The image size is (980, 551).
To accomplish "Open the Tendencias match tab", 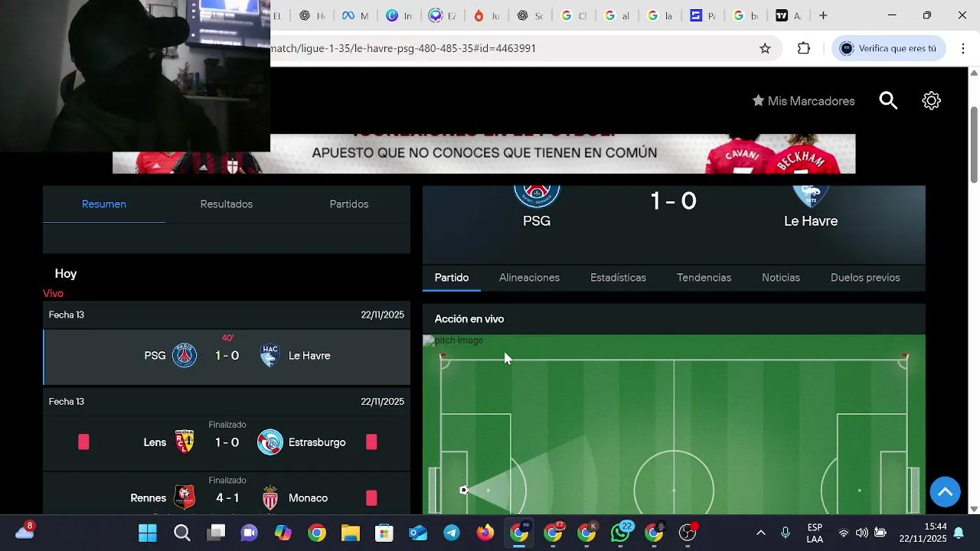I will pos(704,278).
